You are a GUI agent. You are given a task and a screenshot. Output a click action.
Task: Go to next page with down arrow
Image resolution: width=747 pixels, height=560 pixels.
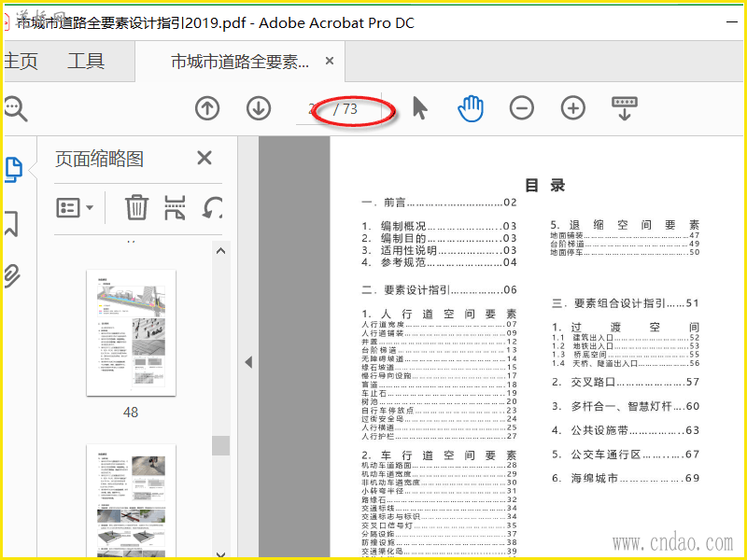tap(259, 108)
